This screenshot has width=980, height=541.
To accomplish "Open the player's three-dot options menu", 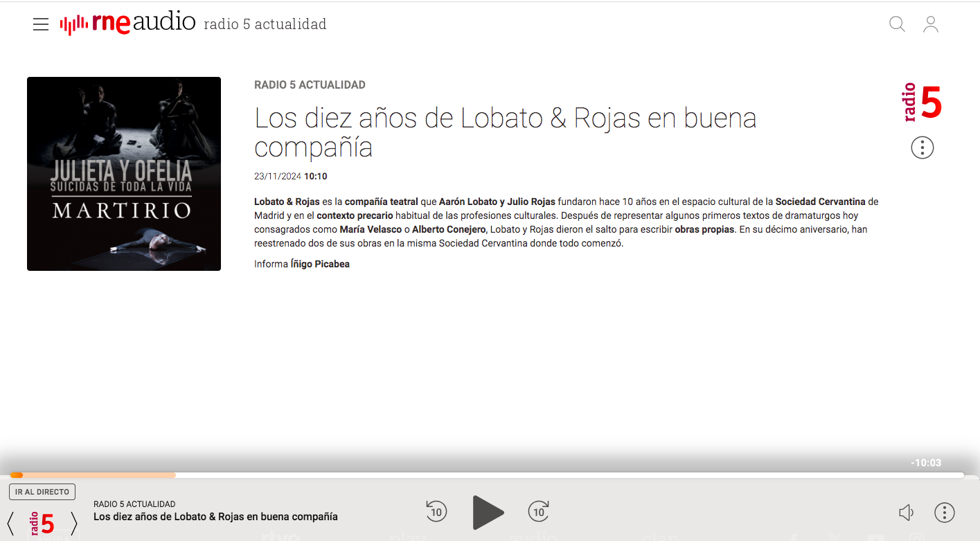I will [944, 513].
